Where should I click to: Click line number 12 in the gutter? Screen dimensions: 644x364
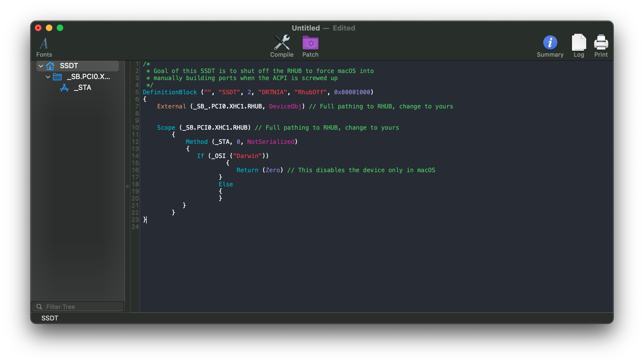(135, 142)
